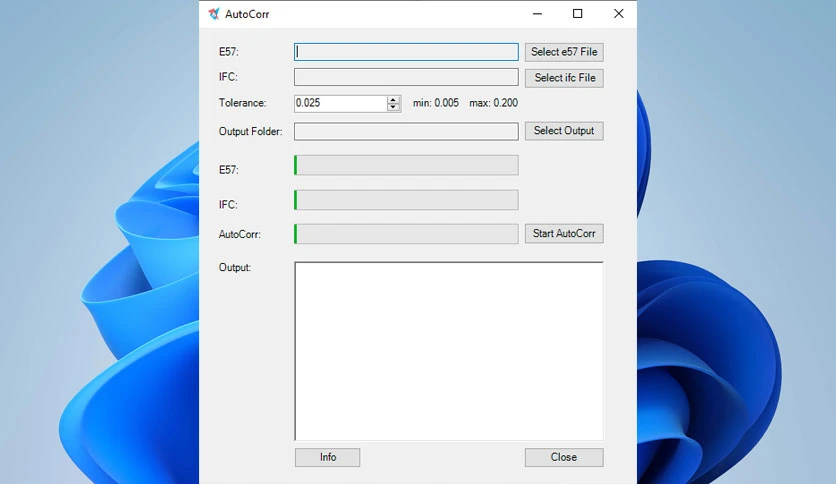The image size is (836, 484).
Task: Increase tolerance with the up spinner arrow
Action: pos(393,100)
